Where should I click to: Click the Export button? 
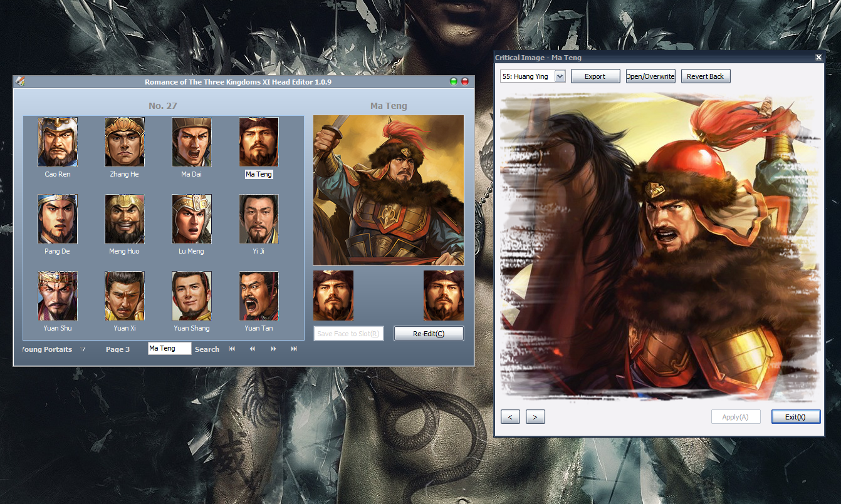[595, 76]
